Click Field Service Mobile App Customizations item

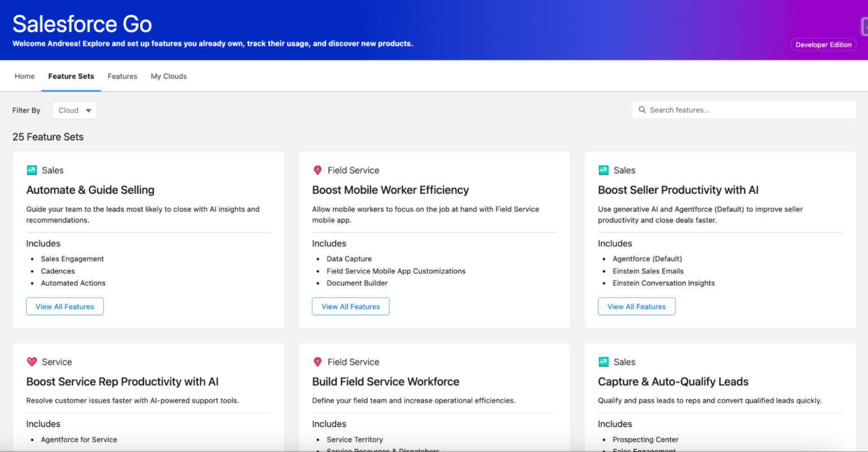[396, 271]
